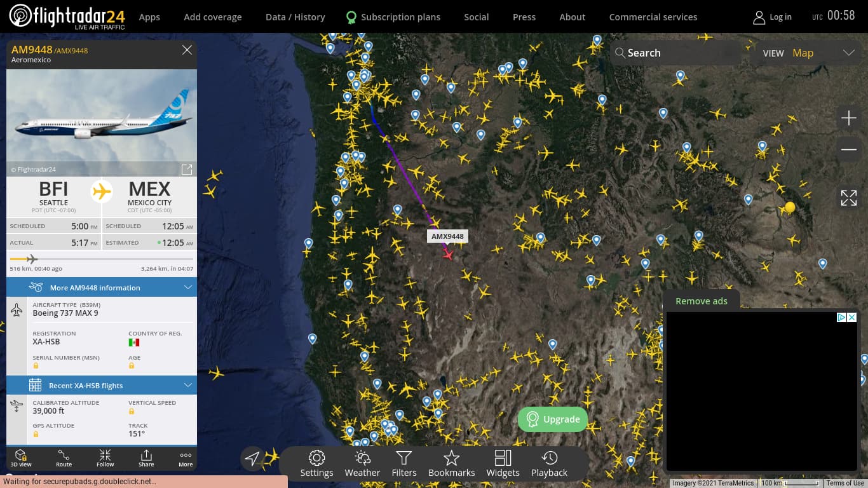Click the aircraft photo thumbnail
The width and height of the screenshot is (868, 488).
(x=102, y=123)
